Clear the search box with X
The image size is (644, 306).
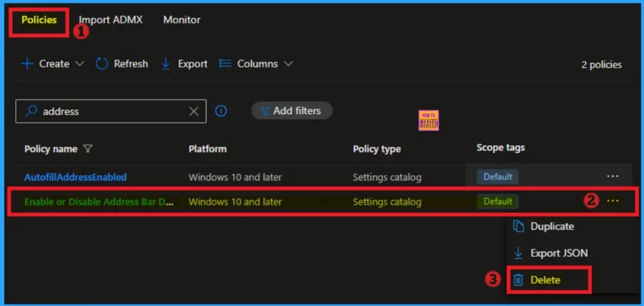click(x=194, y=111)
